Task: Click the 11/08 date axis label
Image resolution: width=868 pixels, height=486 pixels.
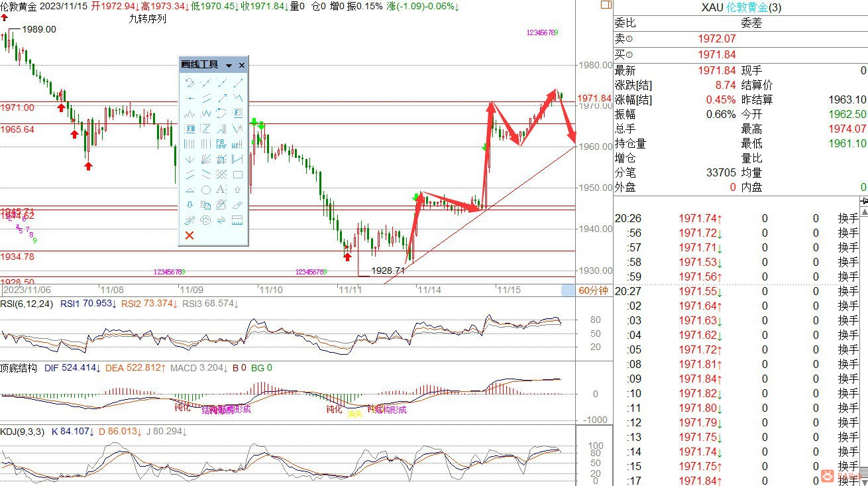Action: pos(111,290)
